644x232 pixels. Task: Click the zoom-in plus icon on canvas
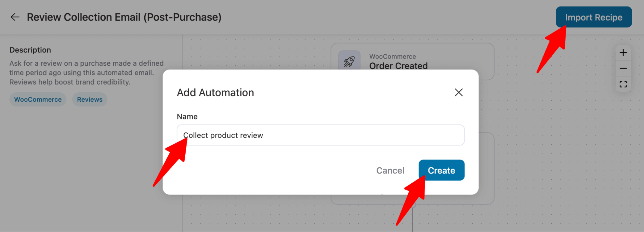click(623, 52)
